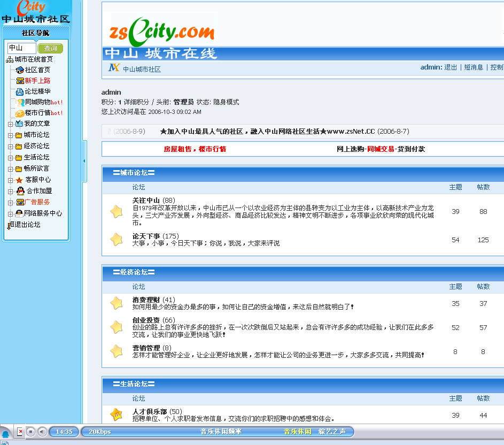Click the star icon next to 创业投资

point(117,327)
